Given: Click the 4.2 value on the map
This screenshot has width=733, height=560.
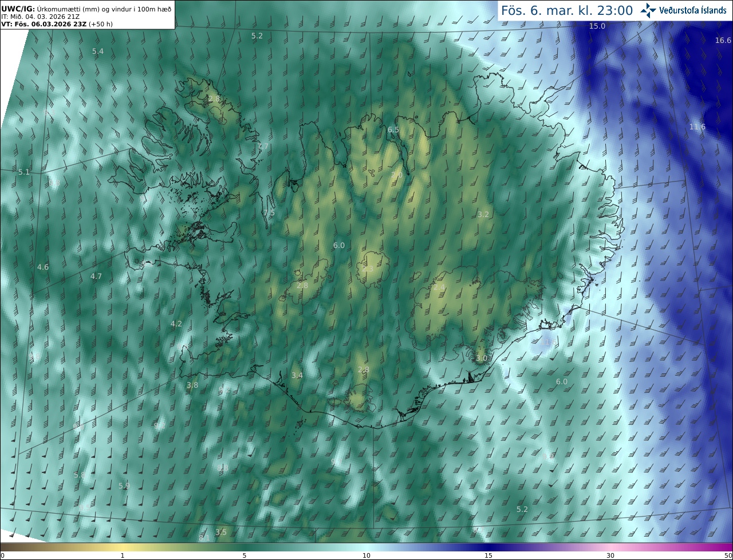Looking at the screenshot, I should tap(176, 324).
